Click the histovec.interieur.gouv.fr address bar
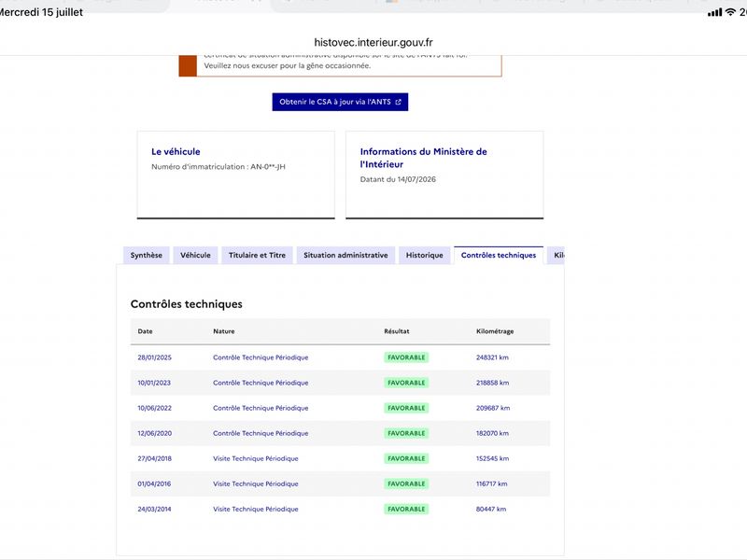This screenshot has height=560, width=747. pos(373,42)
